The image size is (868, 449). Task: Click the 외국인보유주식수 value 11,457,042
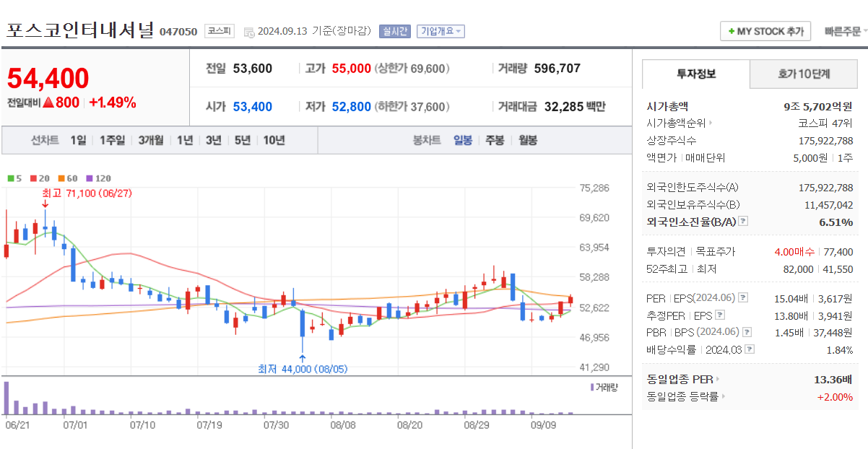tap(829, 205)
